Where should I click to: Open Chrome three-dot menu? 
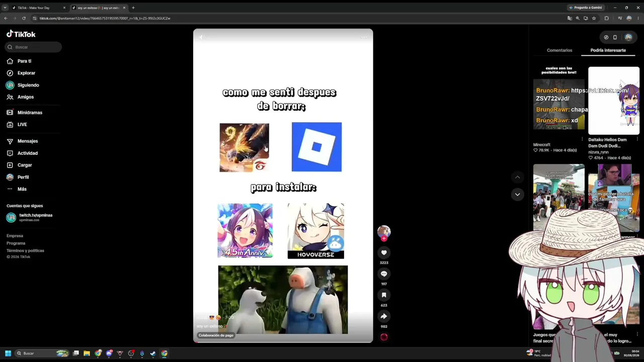(x=638, y=18)
